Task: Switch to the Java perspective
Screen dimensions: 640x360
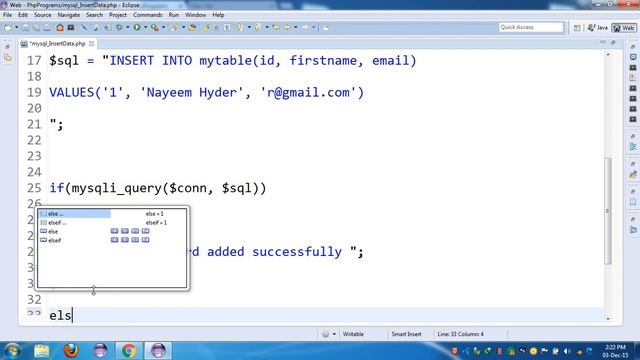Action: point(598,28)
